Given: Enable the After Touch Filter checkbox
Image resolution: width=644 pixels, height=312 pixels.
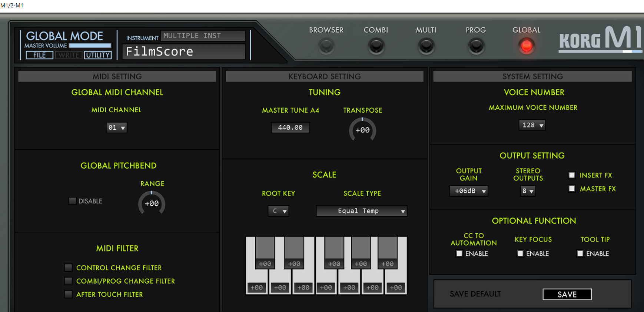Looking at the screenshot, I should point(68,294).
